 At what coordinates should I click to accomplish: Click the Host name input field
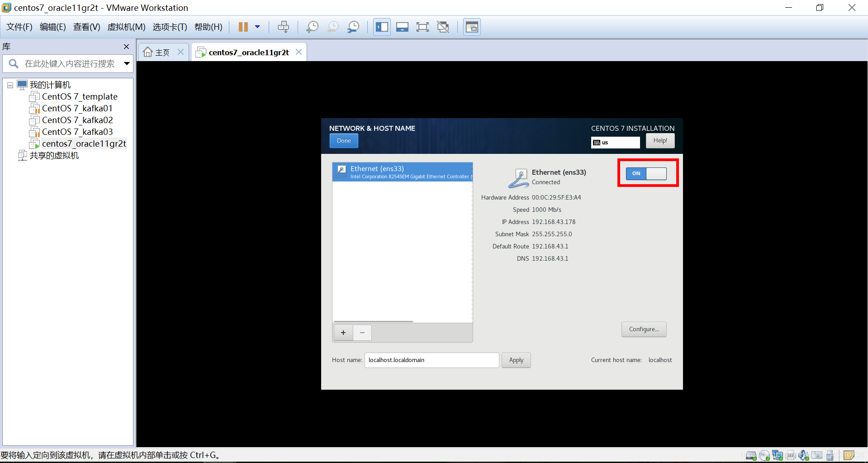[x=432, y=360]
